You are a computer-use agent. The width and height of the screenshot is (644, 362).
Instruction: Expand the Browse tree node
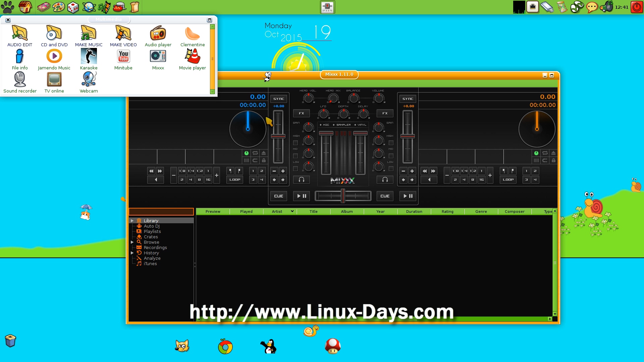132,242
